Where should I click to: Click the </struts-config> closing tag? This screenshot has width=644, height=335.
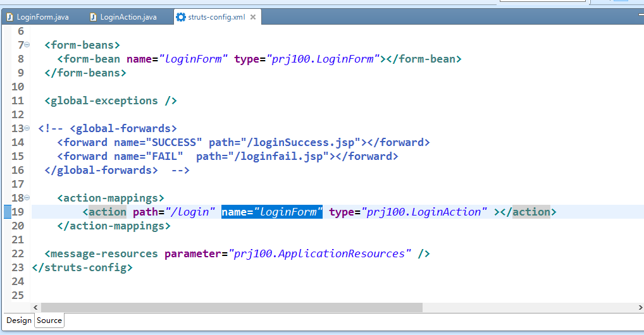(x=82, y=267)
